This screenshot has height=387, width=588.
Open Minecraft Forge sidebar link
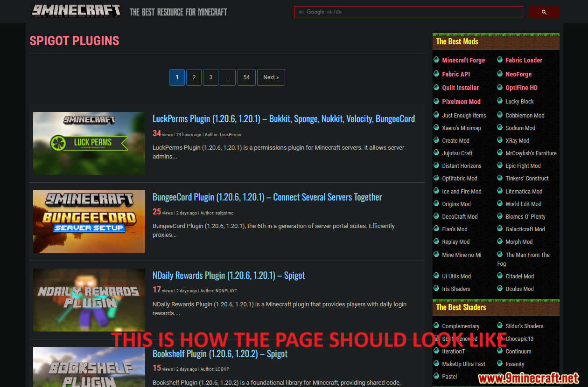pos(463,60)
